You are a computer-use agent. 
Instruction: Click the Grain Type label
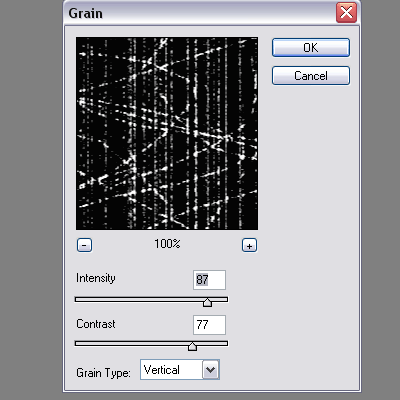[103, 373]
